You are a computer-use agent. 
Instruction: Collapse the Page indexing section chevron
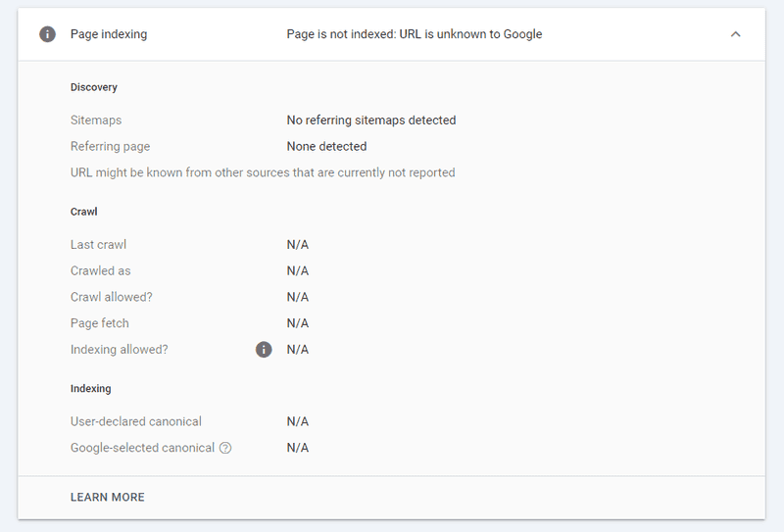point(735,34)
